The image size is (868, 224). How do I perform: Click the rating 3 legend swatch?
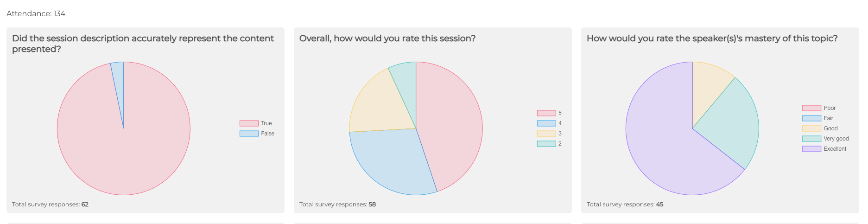[546, 134]
